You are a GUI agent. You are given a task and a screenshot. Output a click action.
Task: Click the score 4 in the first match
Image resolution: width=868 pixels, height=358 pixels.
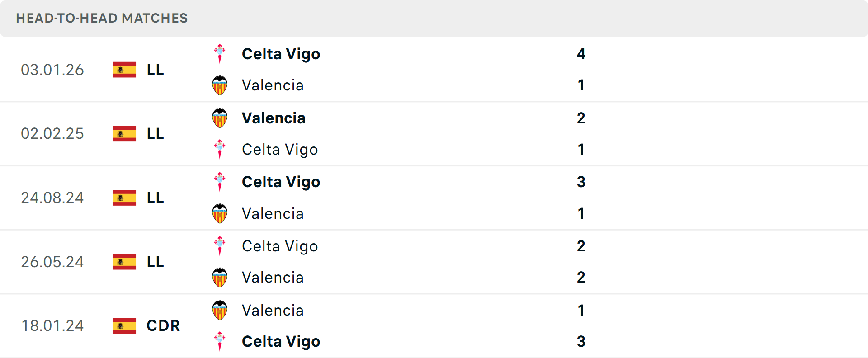(x=582, y=54)
